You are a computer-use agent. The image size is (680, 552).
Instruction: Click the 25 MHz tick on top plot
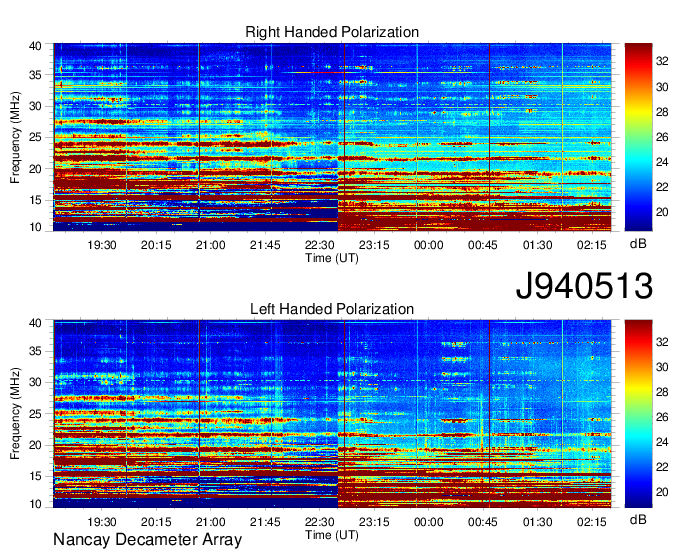tap(35, 137)
